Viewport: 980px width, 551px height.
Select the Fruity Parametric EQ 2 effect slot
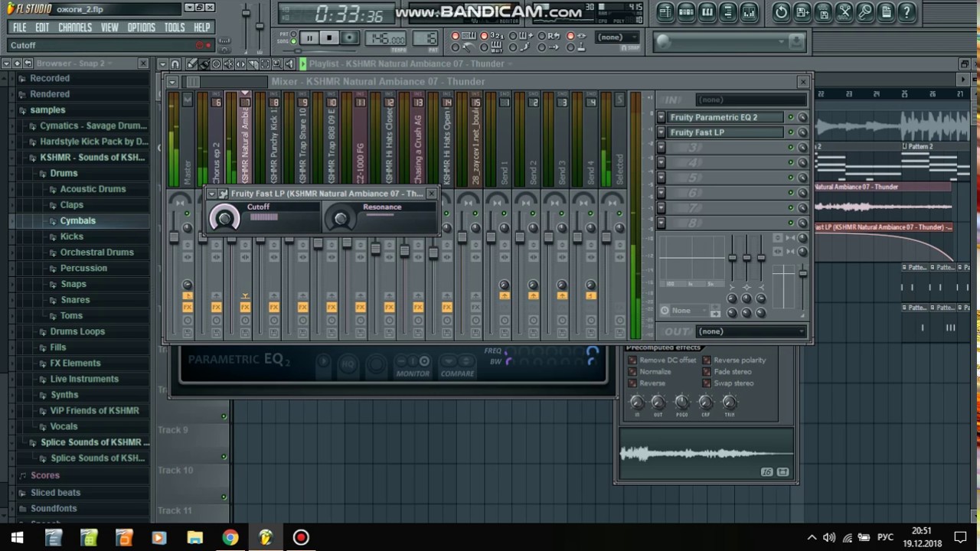(x=726, y=118)
